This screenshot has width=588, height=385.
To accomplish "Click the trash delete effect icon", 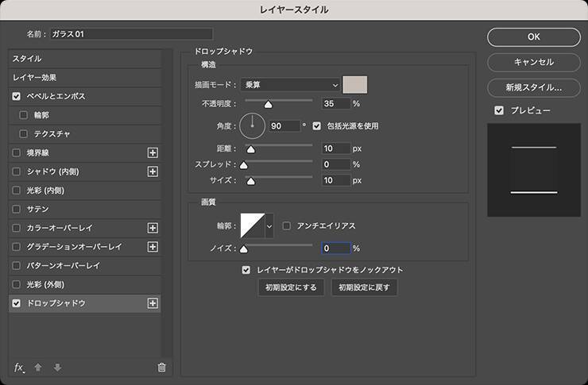I will pyautogui.click(x=162, y=368).
